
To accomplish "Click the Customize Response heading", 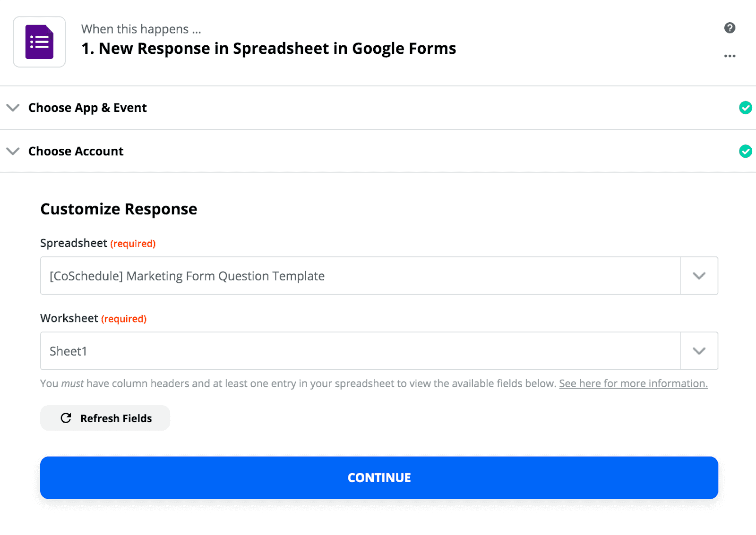I will point(119,209).
